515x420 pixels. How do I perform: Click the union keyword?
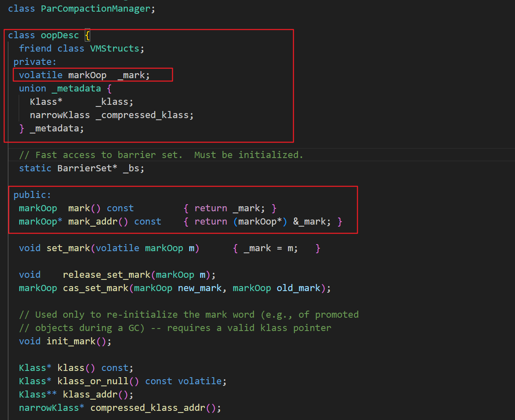point(32,89)
